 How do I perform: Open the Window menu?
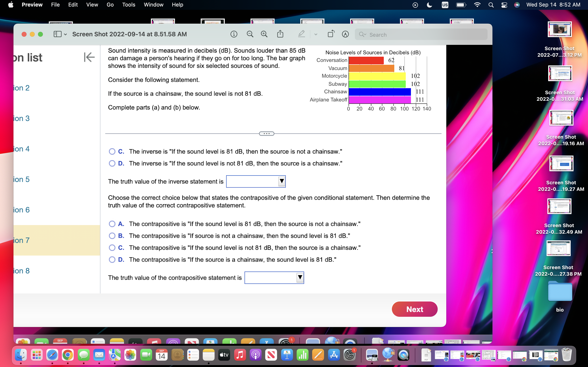coord(154,5)
